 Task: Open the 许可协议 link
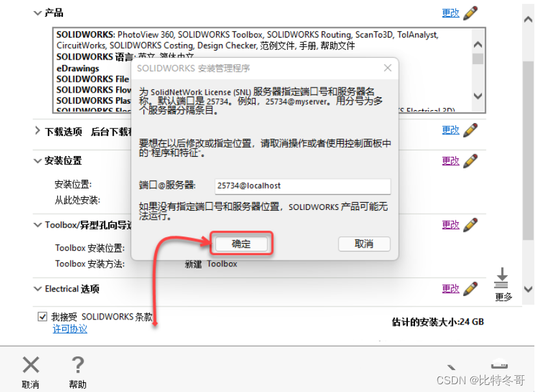(x=70, y=329)
